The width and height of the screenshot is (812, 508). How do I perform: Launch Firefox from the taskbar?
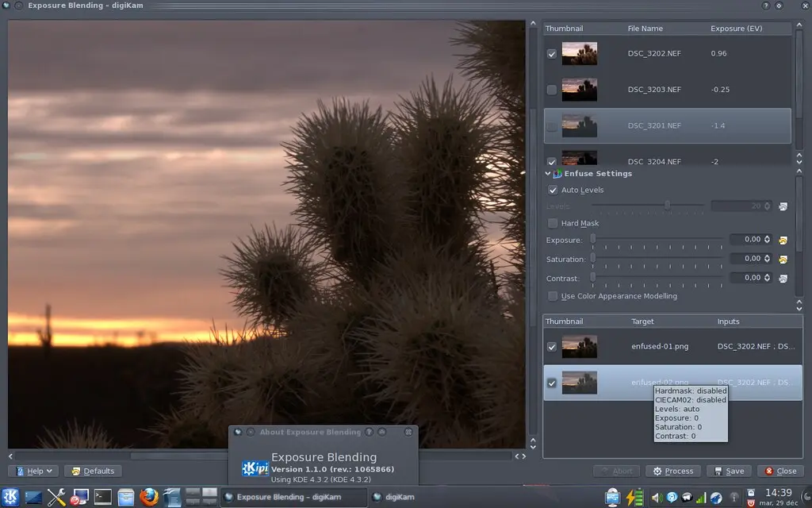click(x=149, y=497)
